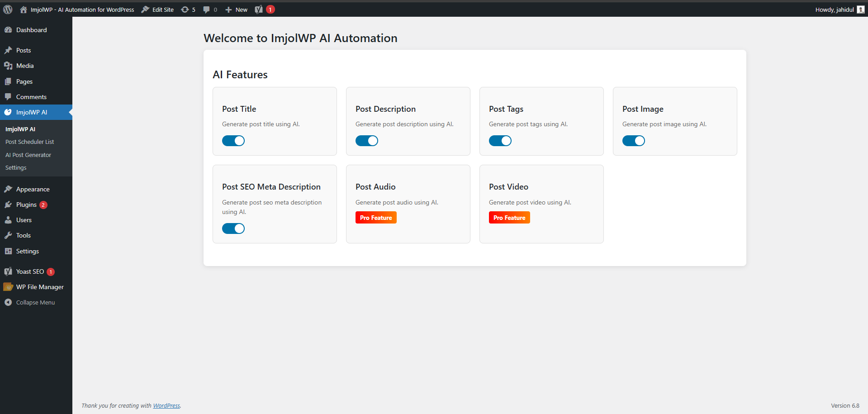
Task: Click the Appearance brush icon
Action: point(8,189)
